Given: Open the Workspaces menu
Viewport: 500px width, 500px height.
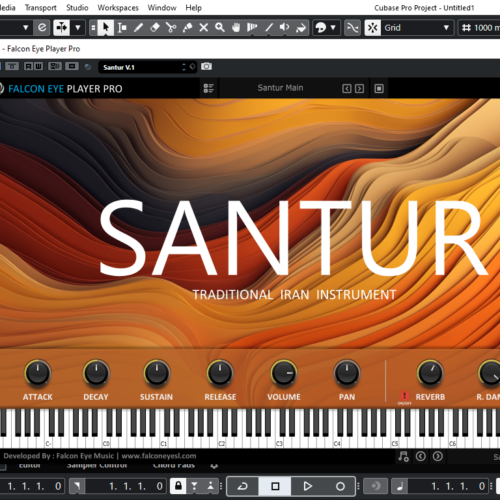Looking at the screenshot, I should (x=118, y=8).
